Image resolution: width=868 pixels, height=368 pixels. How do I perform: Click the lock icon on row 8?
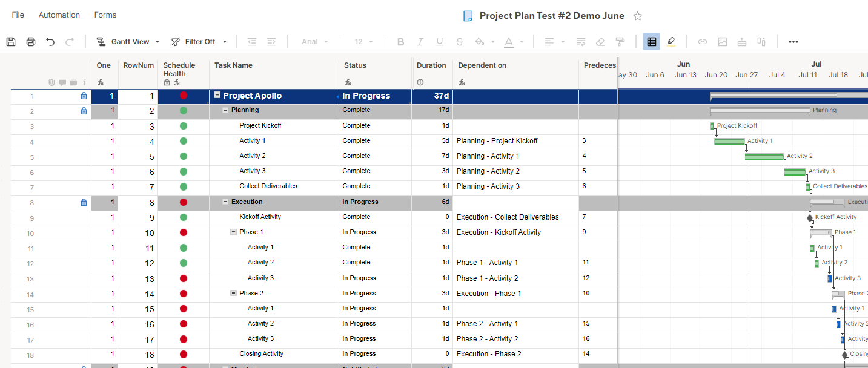click(x=84, y=202)
